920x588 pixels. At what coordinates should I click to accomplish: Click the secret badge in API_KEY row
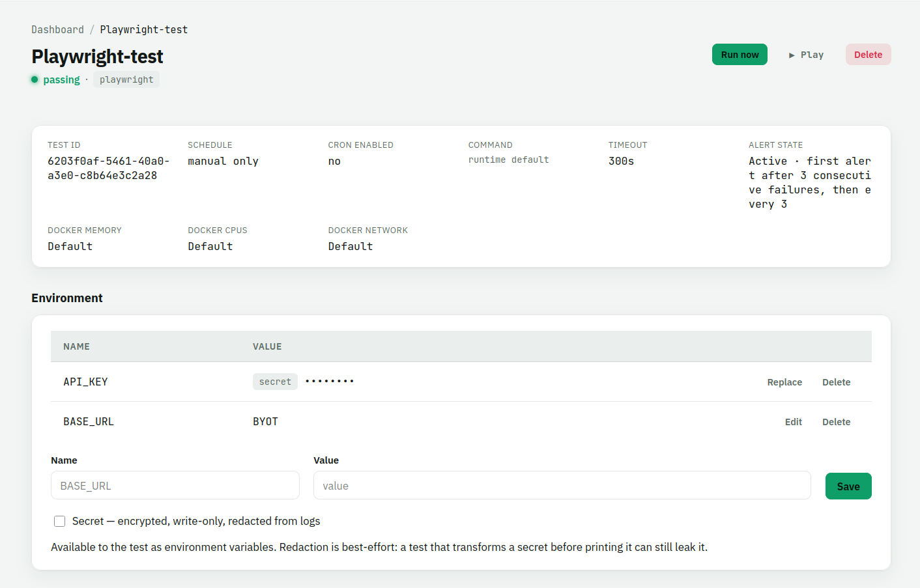click(275, 382)
